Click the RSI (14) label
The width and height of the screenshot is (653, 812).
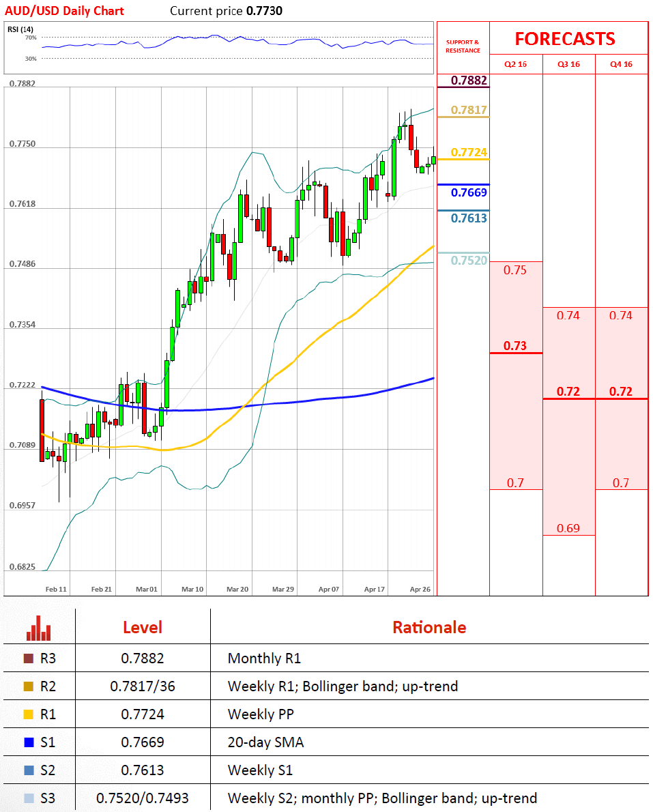point(20,29)
